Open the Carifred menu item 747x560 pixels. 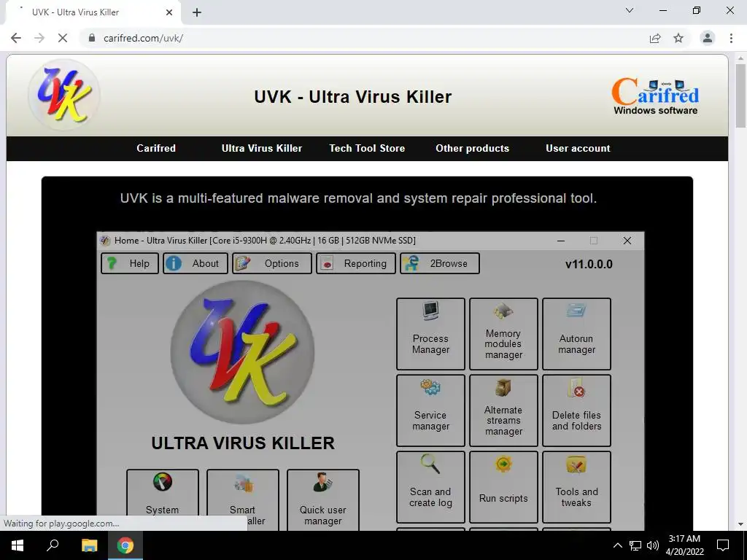[x=156, y=148]
